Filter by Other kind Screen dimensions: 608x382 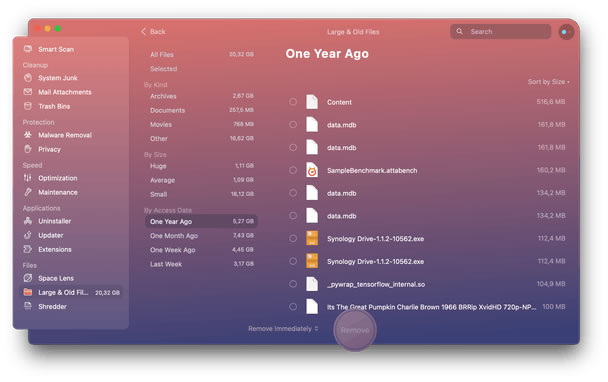coord(201,138)
